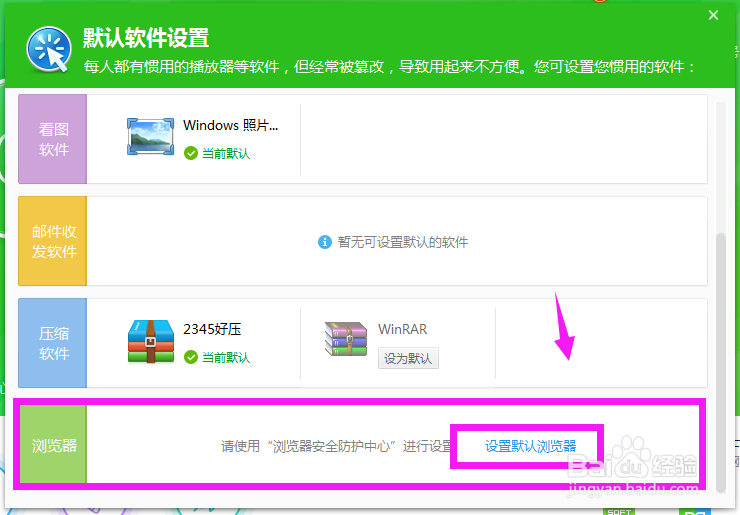Click the 2345好压 software name

coord(212,329)
